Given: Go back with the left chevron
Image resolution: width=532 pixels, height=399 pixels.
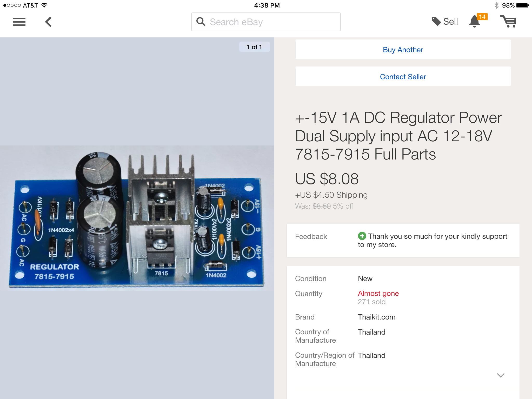Looking at the screenshot, I should pyautogui.click(x=48, y=22).
